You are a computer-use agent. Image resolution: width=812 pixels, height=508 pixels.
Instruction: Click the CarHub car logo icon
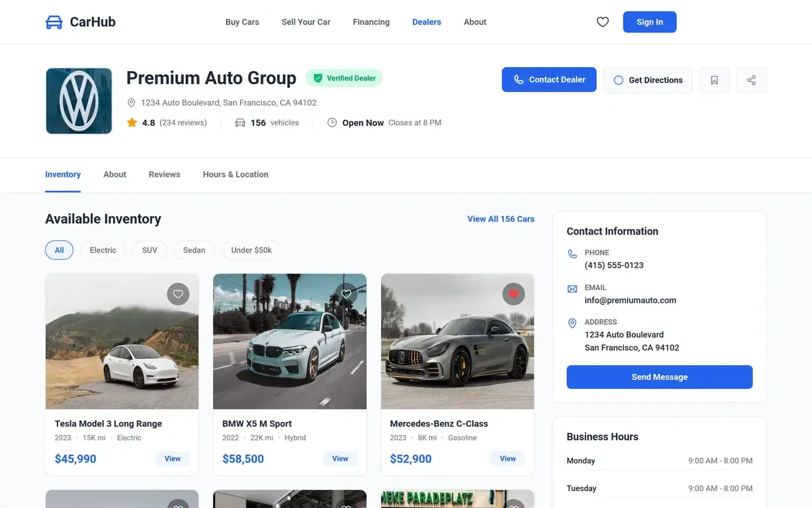point(54,22)
